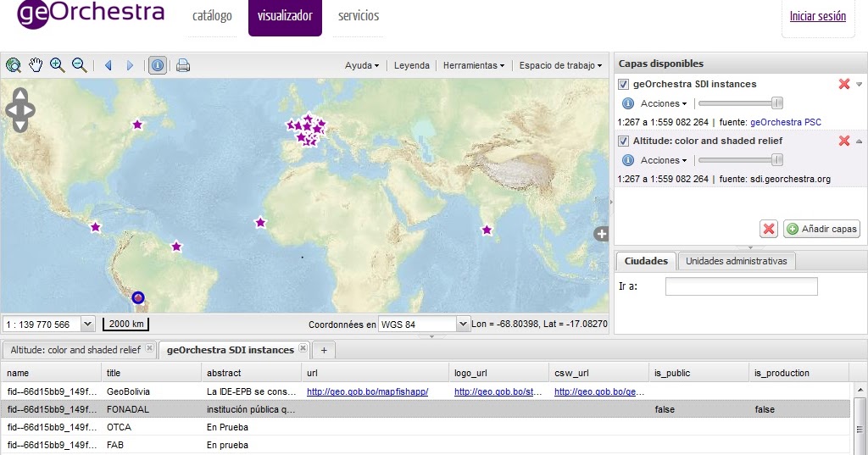
Task: Hide the Altitude: color and shaded relief layer
Action: tap(624, 141)
